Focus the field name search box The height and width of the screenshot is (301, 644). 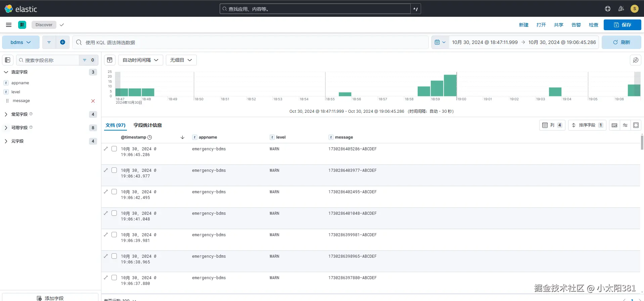click(48, 60)
